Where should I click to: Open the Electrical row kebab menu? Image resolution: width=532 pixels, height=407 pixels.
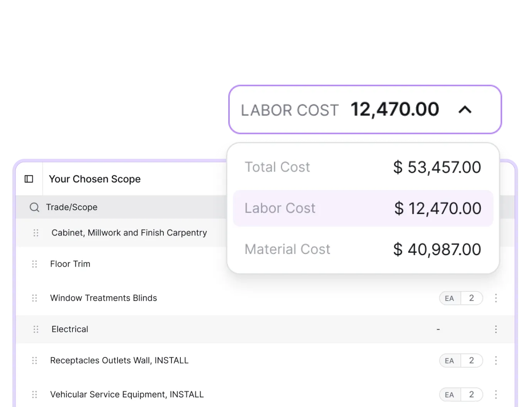[496, 329]
